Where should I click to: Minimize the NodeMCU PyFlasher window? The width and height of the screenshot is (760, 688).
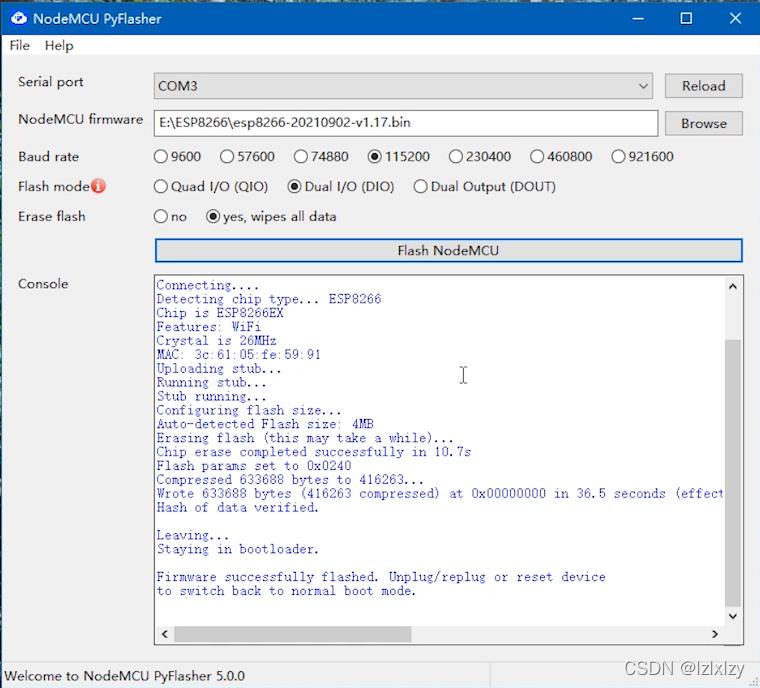[x=638, y=18]
